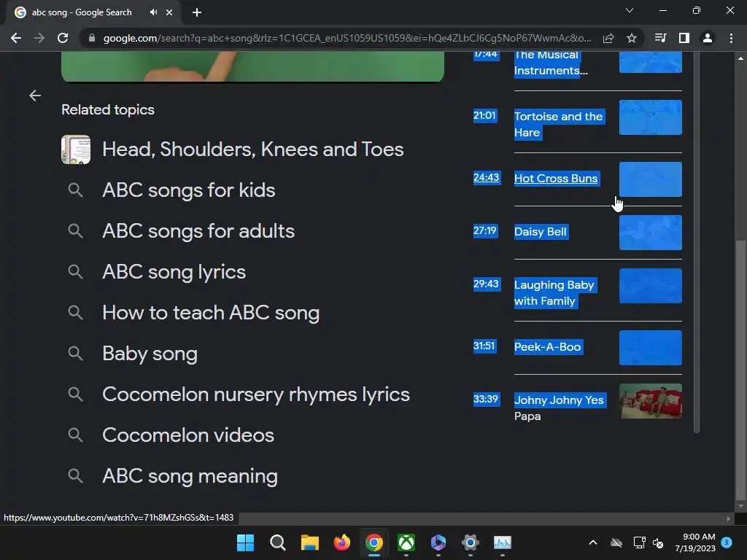This screenshot has width=747, height=560.
Task: Jump to The Musical Instruments chapter
Action: 551,63
